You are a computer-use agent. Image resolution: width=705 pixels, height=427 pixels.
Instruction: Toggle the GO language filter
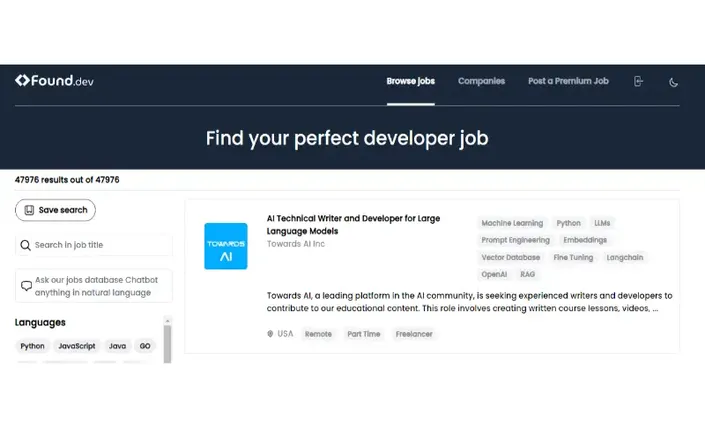[x=145, y=346]
